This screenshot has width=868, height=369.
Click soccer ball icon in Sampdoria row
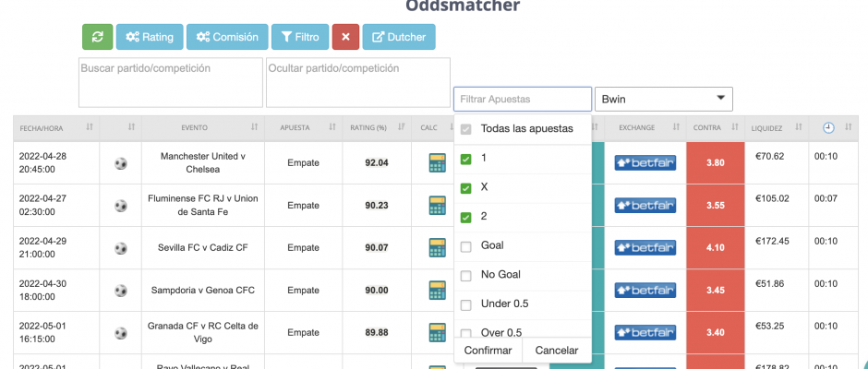pyautogui.click(x=121, y=291)
